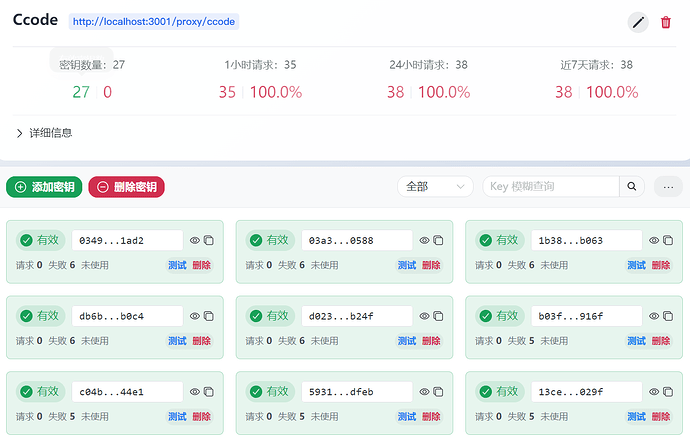The width and height of the screenshot is (690, 442).
Task: Delete key 5931...dfeb
Action: coord(431,416)
